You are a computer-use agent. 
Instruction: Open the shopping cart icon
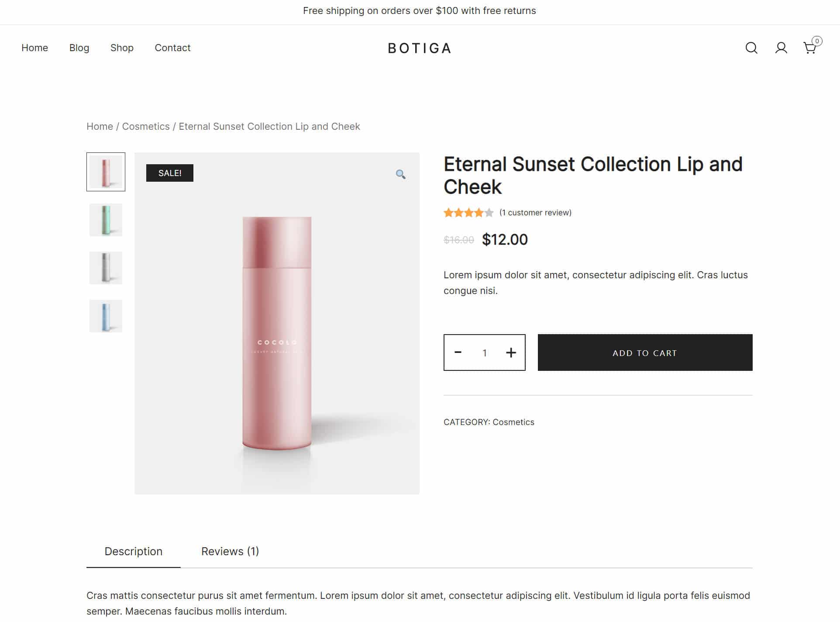coord(810,48)
